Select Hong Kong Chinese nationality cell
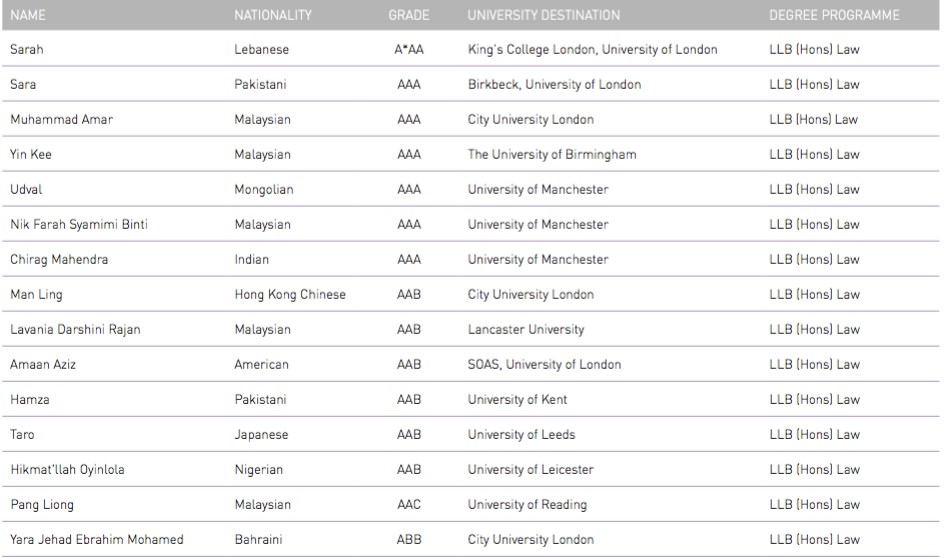 [x=290, y=294]
